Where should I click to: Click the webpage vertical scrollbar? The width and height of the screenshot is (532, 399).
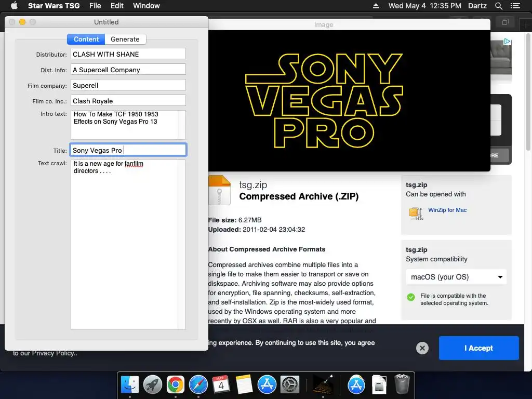528,91
